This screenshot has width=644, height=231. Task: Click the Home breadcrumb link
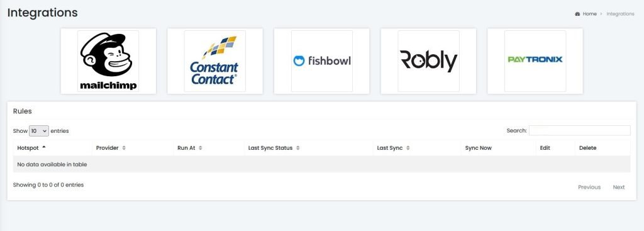point(589,14)
